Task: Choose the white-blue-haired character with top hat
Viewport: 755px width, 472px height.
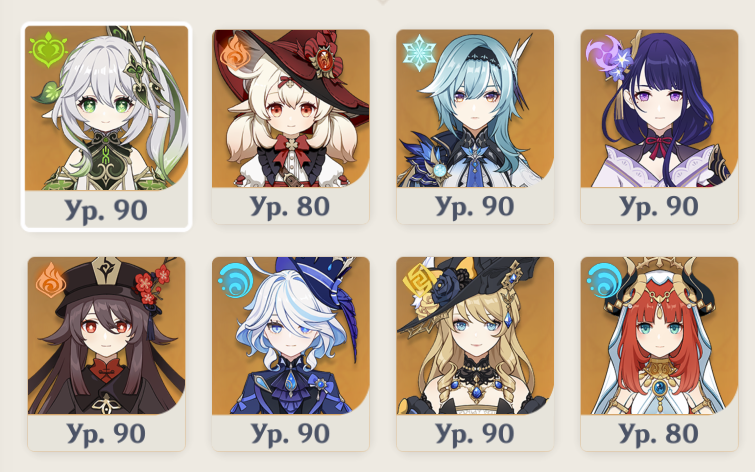Action: tap(291, 336)
